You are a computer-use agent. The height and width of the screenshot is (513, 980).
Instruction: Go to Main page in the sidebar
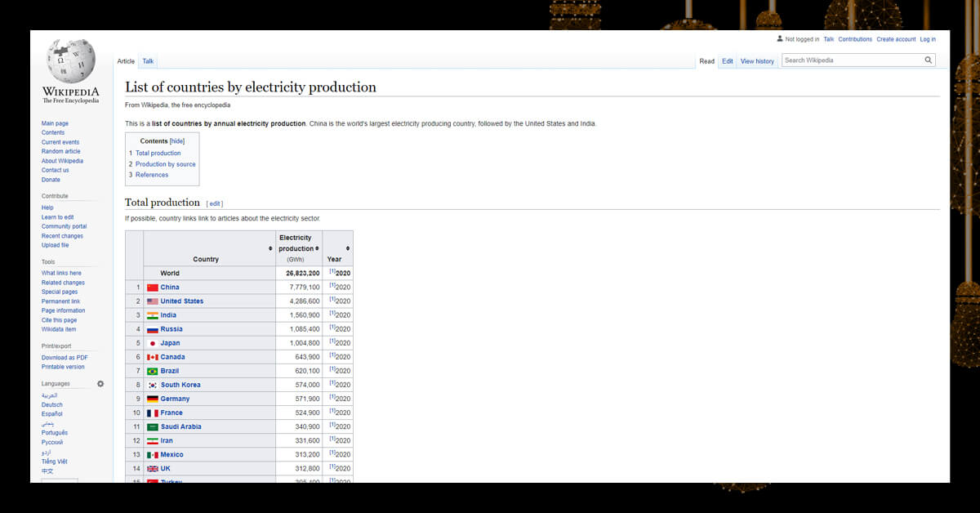pyautogui.click(x=55, y=123)
